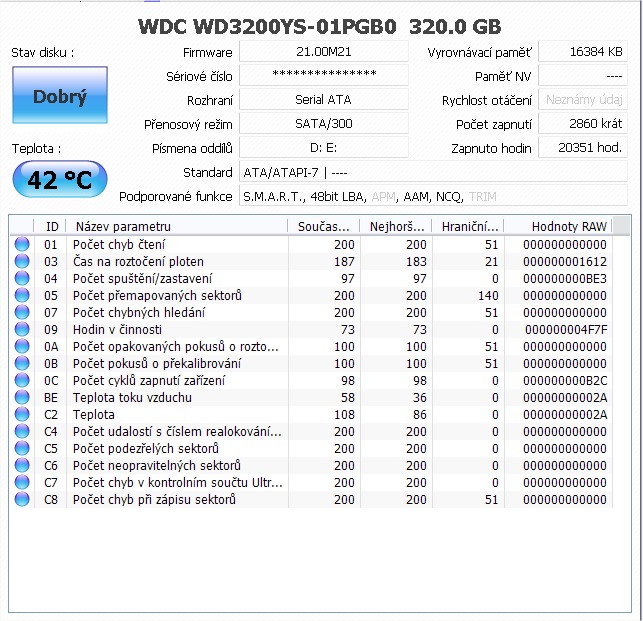643x621 pixels.
Task: Click the 'Písmena oddílů' field D: E:
Action: point(324,148)
